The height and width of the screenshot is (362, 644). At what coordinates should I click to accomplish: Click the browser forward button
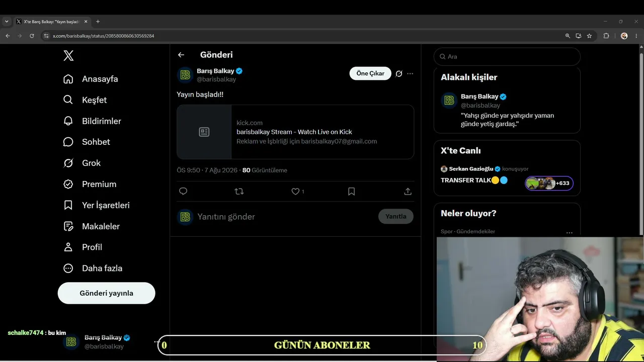click(20, 36)
